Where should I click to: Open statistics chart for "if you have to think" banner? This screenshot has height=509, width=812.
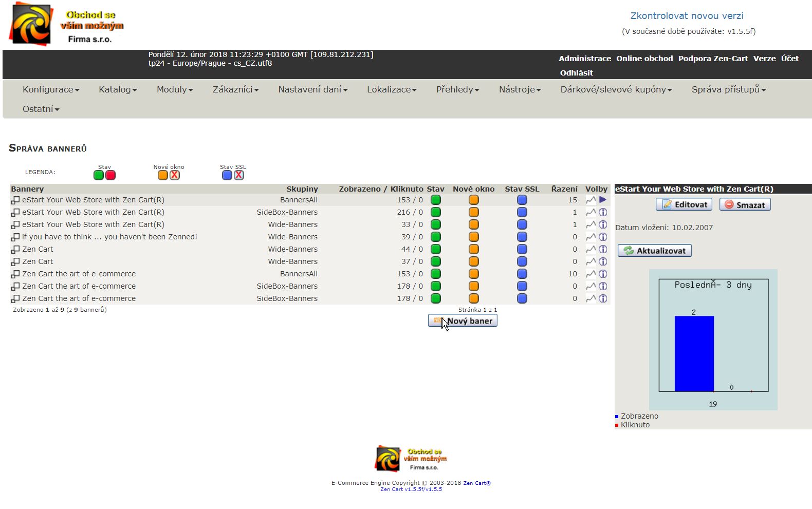tap(590, 237)
